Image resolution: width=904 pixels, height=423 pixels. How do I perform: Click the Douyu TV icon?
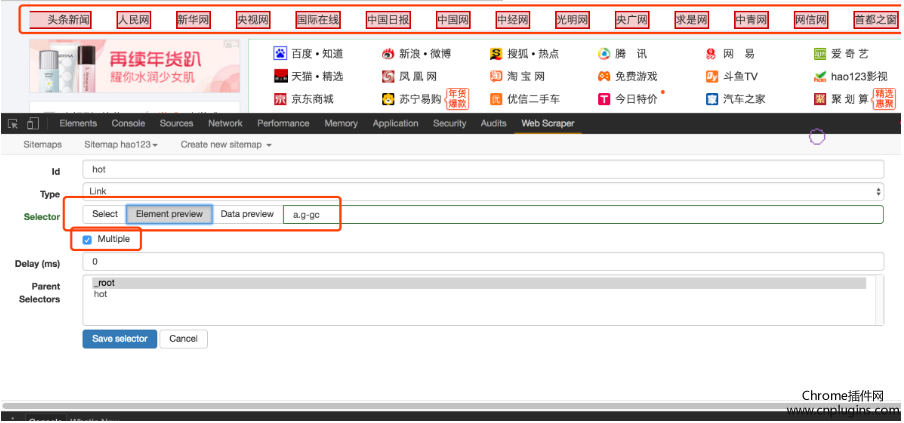(x=711, y=76)
